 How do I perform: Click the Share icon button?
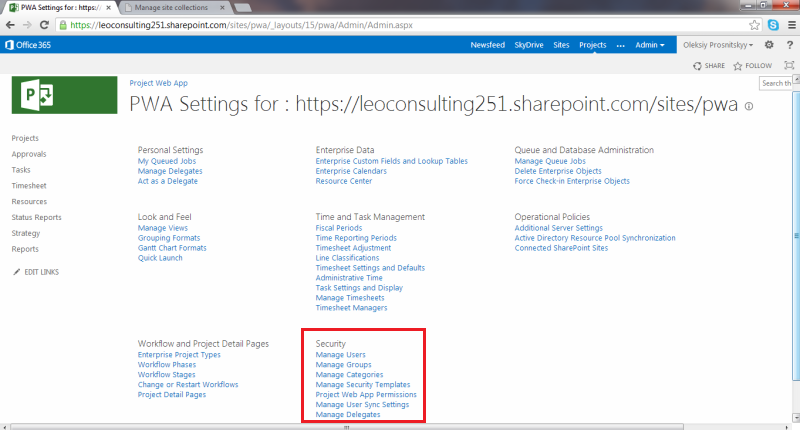[709, 66]
